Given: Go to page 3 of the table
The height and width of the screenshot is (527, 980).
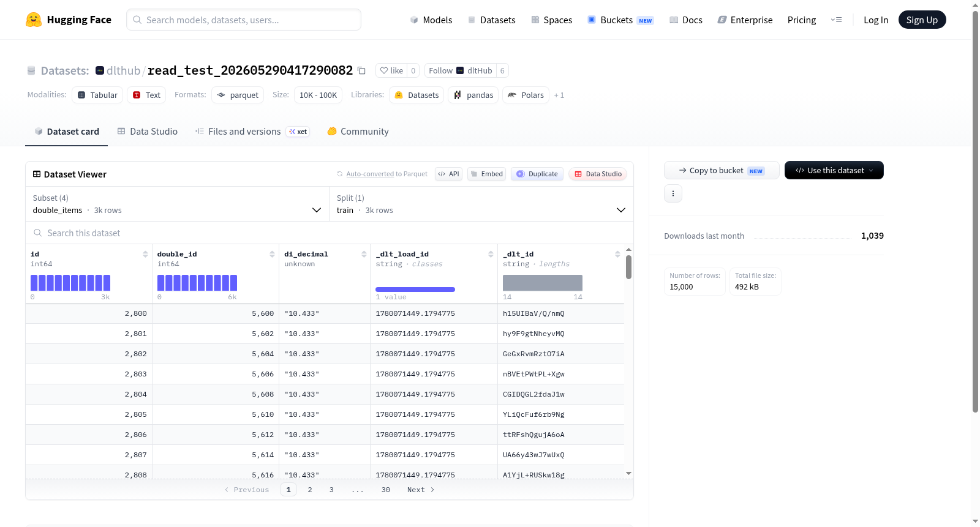Looking at the screenshot, I should click(331, 490).
